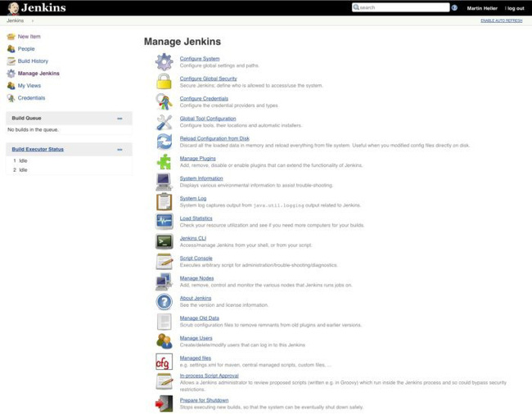Click the People sidebar icon
The image size is (532, 414).
click(11, 49)
